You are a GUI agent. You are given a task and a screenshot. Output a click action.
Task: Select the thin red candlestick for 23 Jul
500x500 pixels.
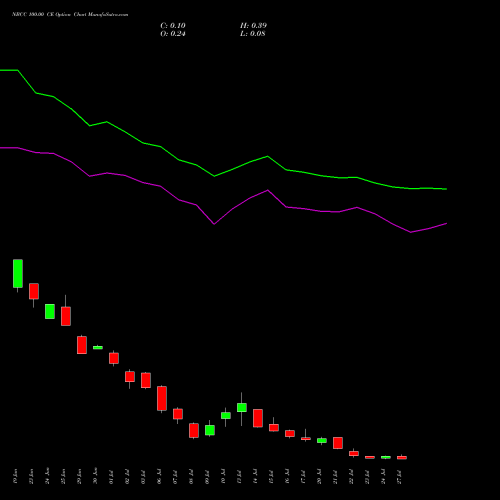coord(370,457)
